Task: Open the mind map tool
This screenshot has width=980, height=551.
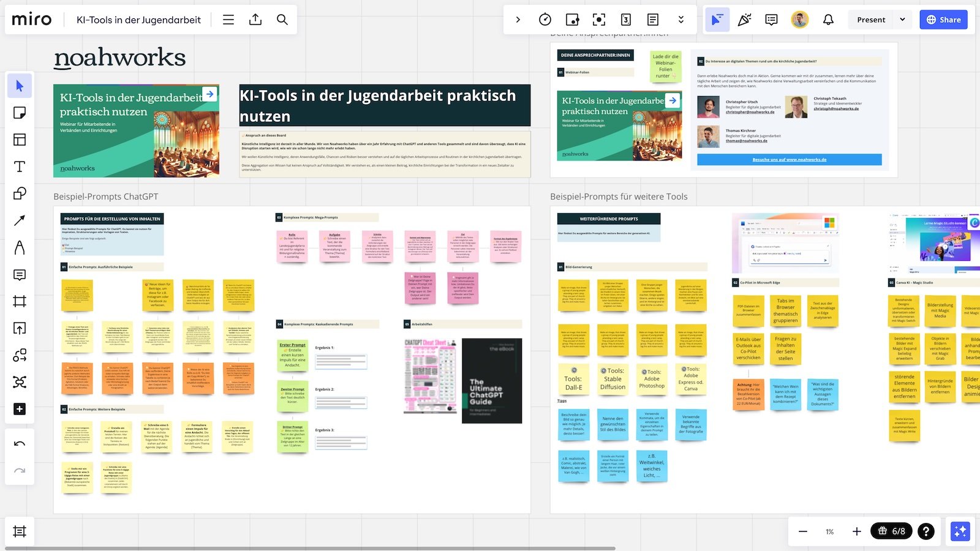Action: 20,382
